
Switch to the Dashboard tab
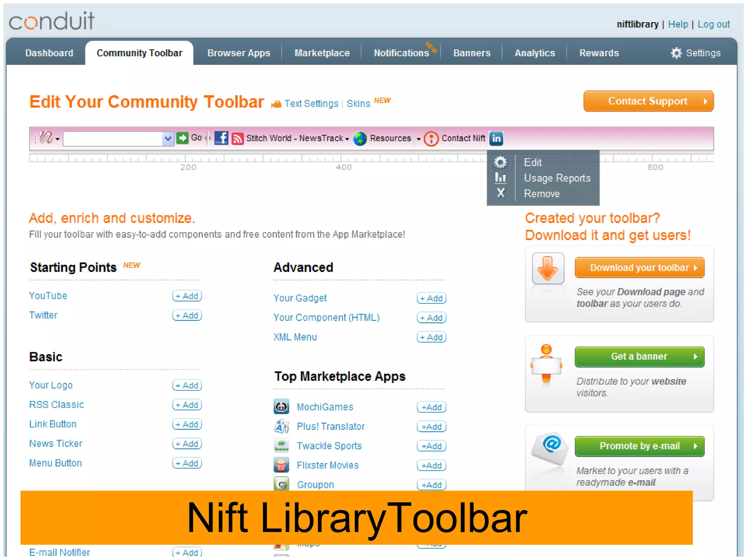49,53
